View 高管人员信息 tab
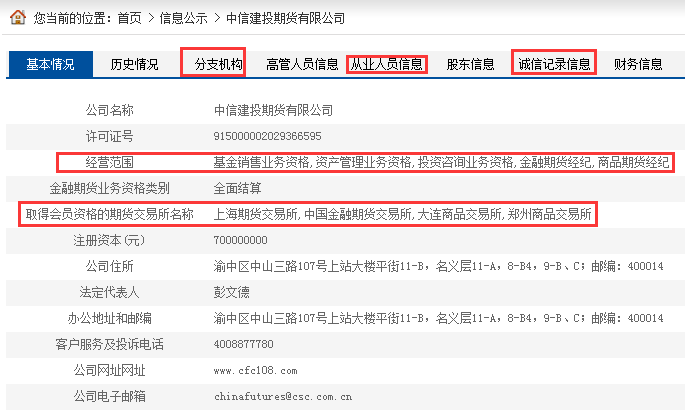Viewport: 685px width, 415px height. click(x=302, y=64)
